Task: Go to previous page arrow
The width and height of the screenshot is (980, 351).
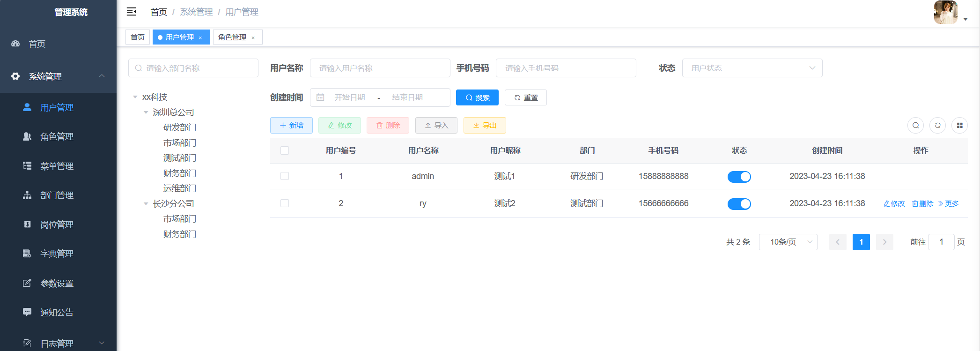Action: [x=838, y=242]
